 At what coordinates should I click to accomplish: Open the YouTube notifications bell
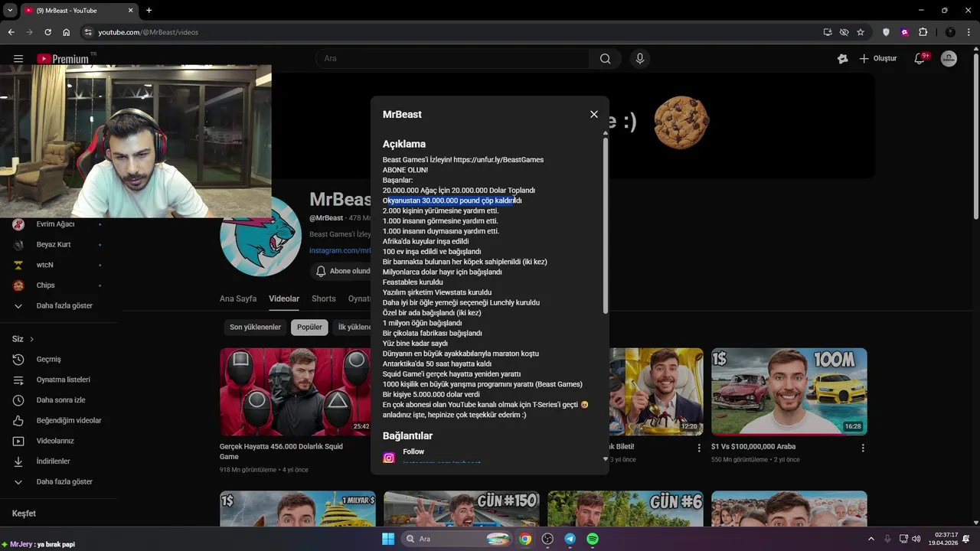(x=921, y=59)
